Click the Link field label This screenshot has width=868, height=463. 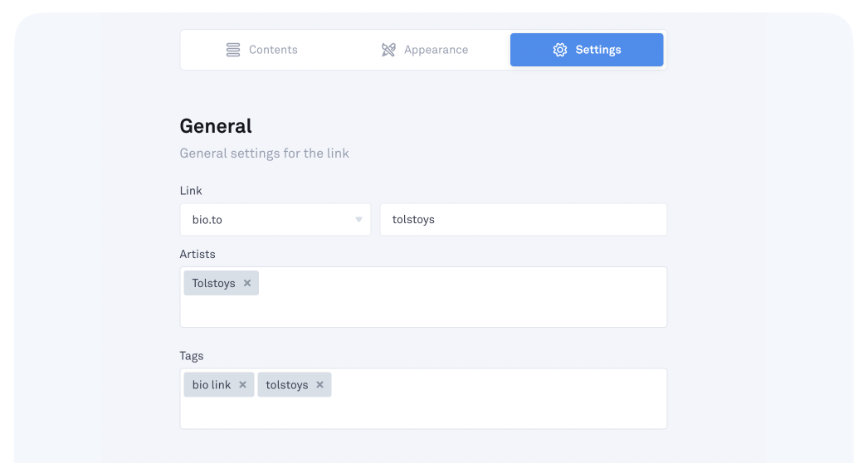(x=191, y=191)
